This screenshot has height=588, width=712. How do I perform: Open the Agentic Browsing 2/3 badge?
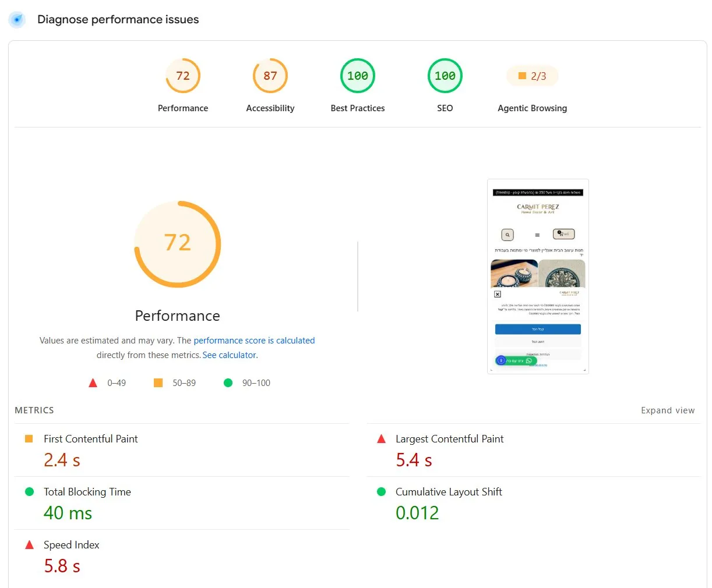(533, 76)
